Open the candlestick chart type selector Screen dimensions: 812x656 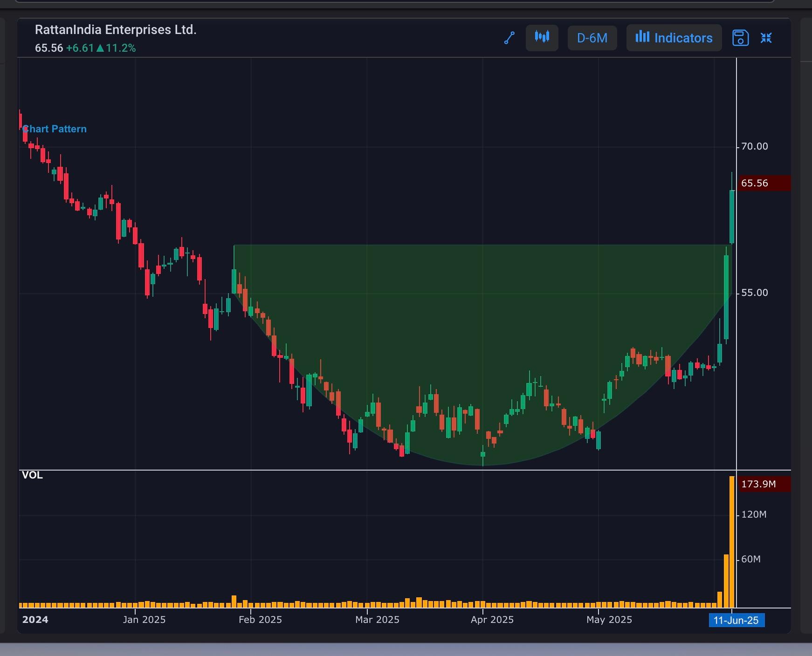pyautogui.click(x=542, y=38)
